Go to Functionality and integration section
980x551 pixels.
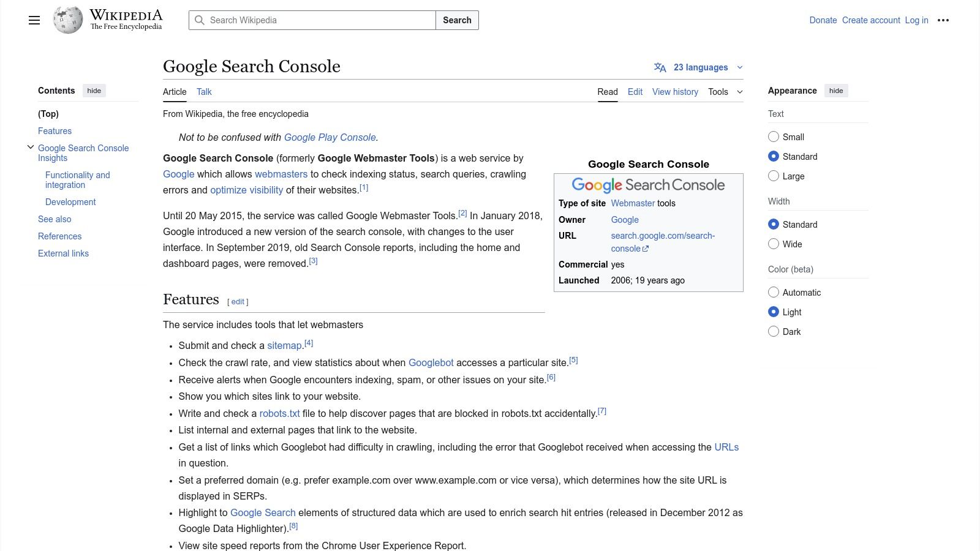[78, 180]
